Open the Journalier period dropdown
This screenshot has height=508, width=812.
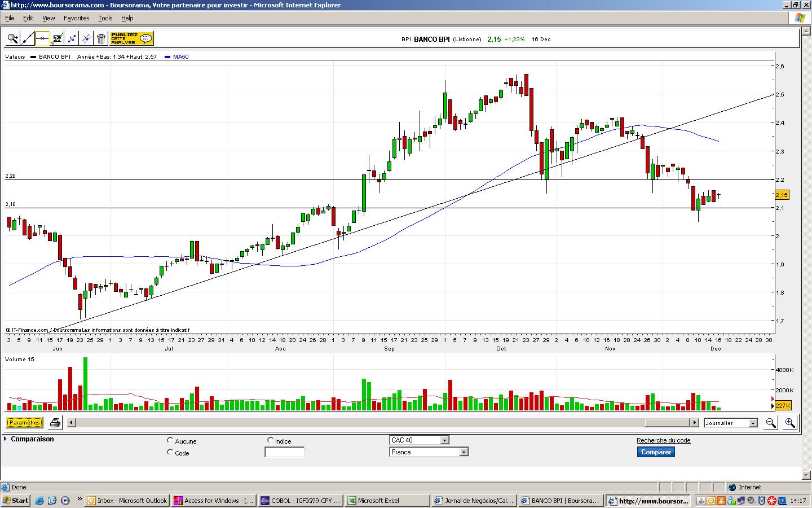(731, 423)
